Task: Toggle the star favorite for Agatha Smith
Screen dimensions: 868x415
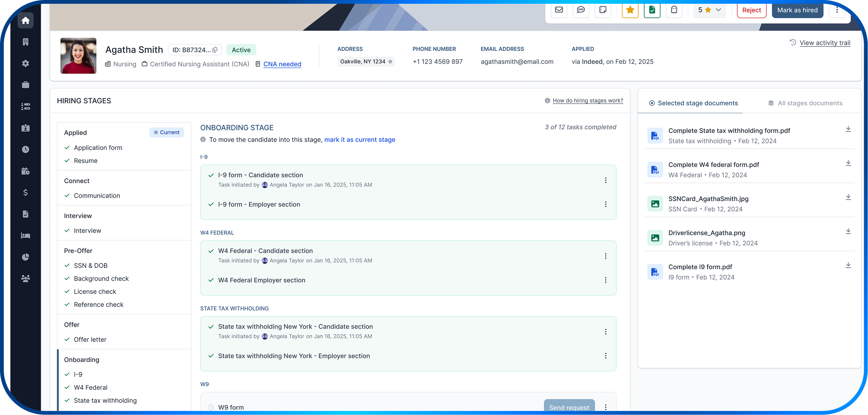Action: 630,11
